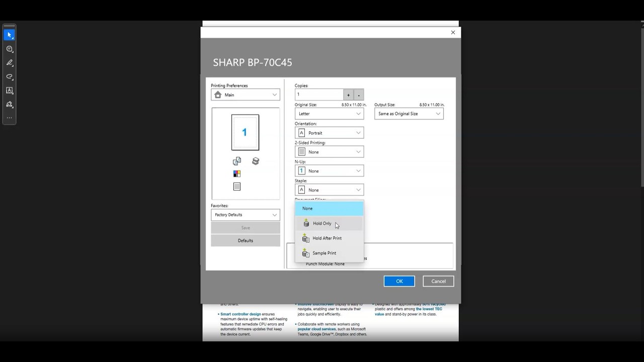Click the stacked sheets icon under preview
This screenshot has height=362, width=644.
coord(256,161)
